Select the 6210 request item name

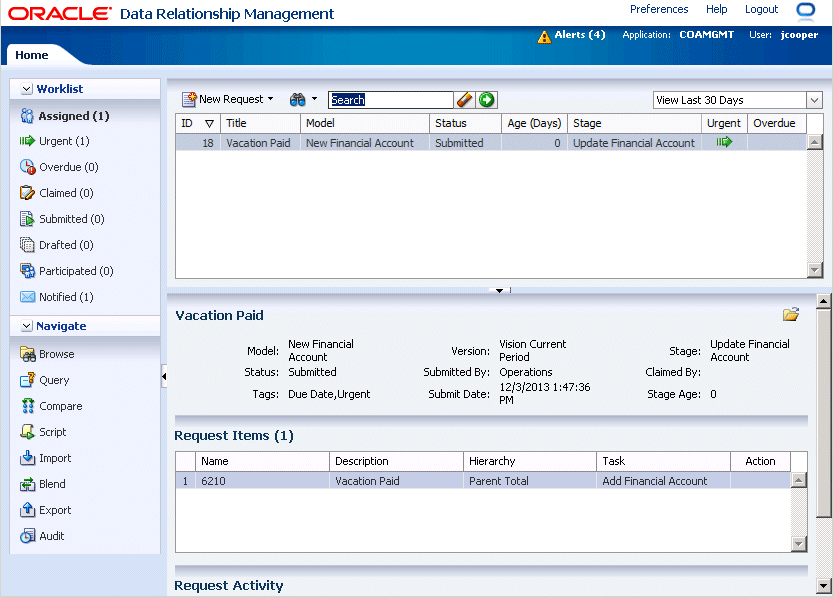pyautogui.click(x=262, y=481)
